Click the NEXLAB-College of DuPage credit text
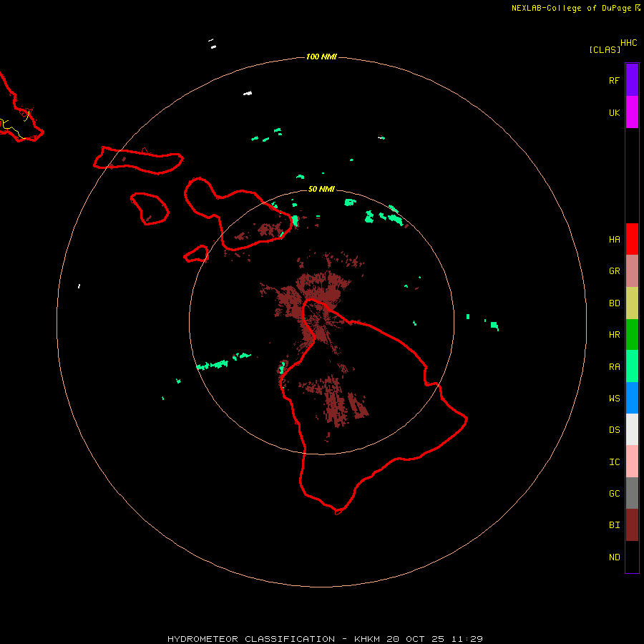Viewport: 644px width, 644px height. point(571,8)
